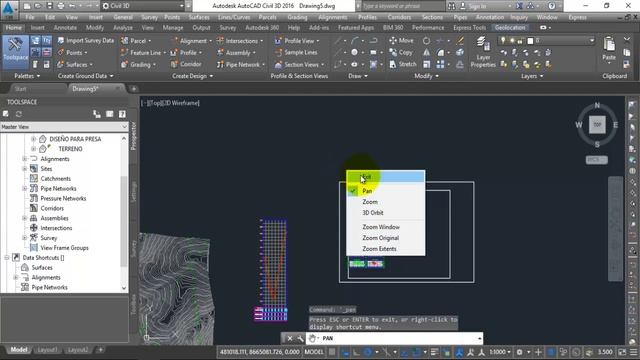Image resolution: width=640 pixels, height=360 pixels.
Task: Select Corridors in Toolspace tree
Action: [x=52, y=208]
